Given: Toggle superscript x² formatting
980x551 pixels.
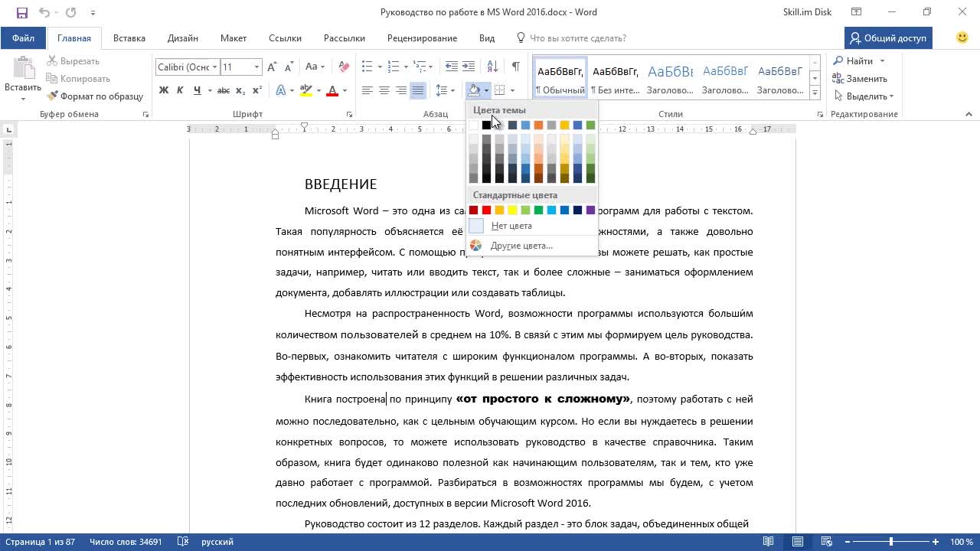Looking at the screenshot, I should pos(257,90).
